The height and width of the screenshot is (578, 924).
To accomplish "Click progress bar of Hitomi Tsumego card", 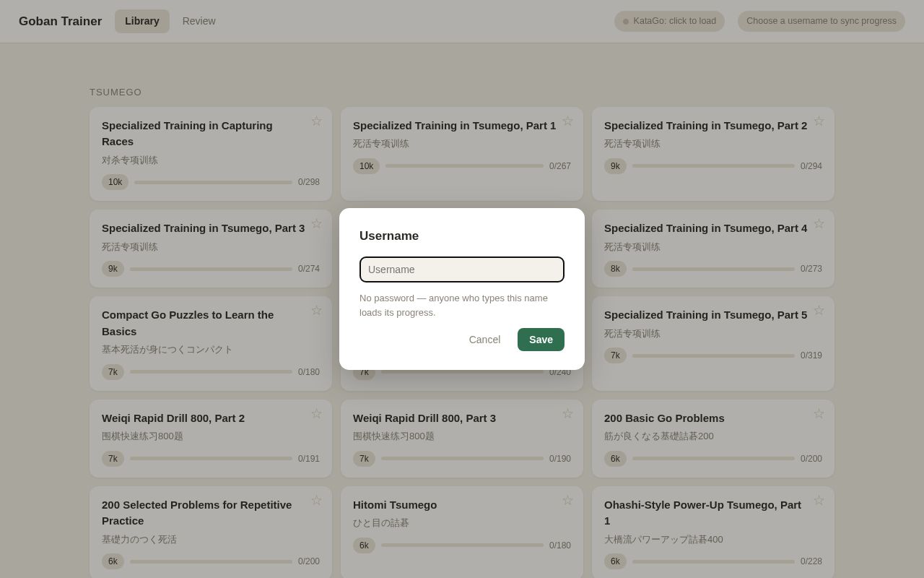I will pos(462,545).
